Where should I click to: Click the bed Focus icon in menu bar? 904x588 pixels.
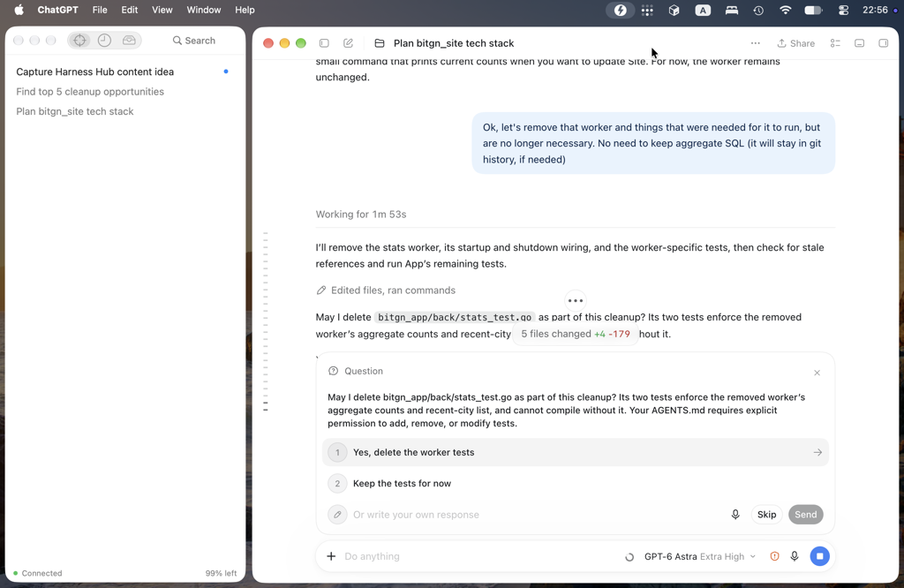[x=732, y=10]
